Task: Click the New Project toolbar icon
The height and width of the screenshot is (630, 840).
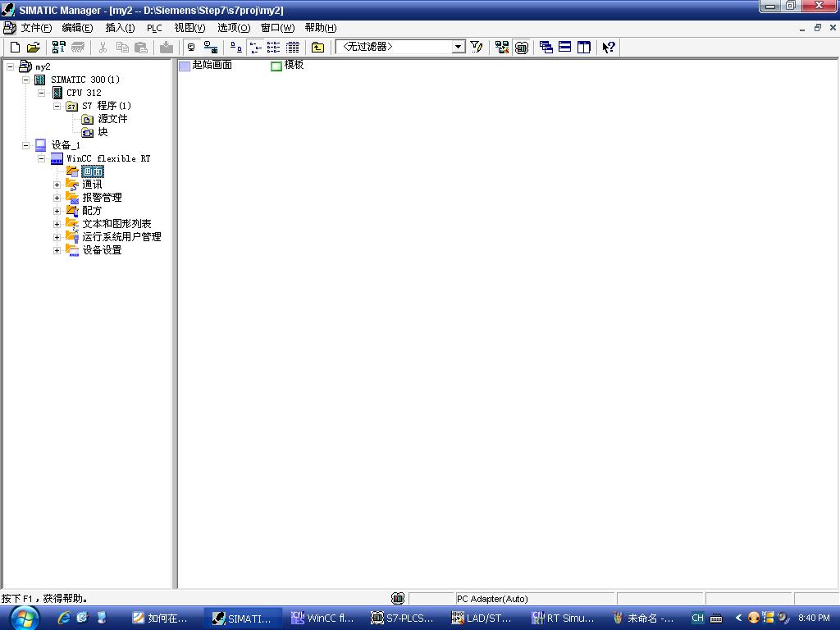Action: [15, 48]
